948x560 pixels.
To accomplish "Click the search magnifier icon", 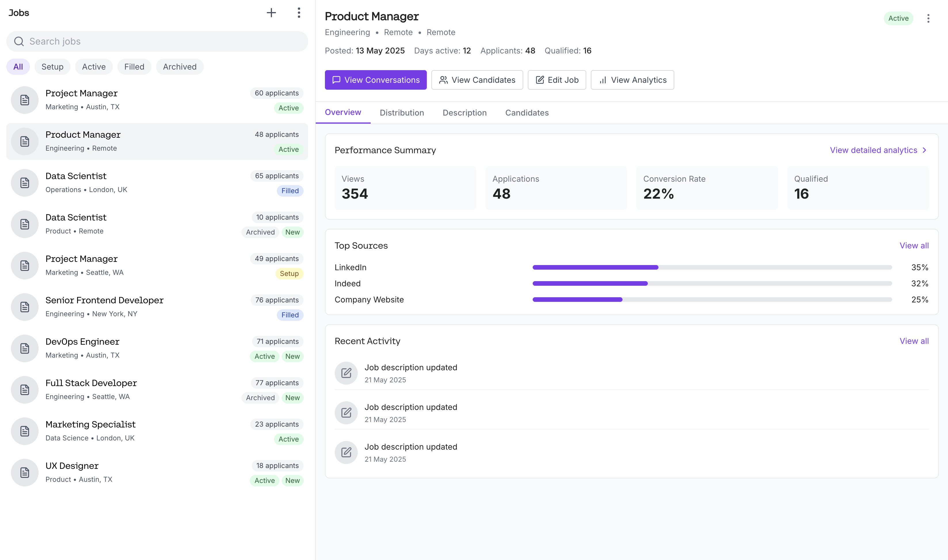I will coord(19,41).
